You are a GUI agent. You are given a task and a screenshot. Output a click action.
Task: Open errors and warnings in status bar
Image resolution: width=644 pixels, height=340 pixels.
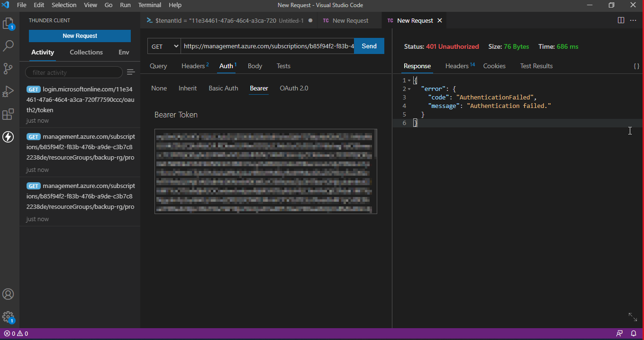coord(16,333)
